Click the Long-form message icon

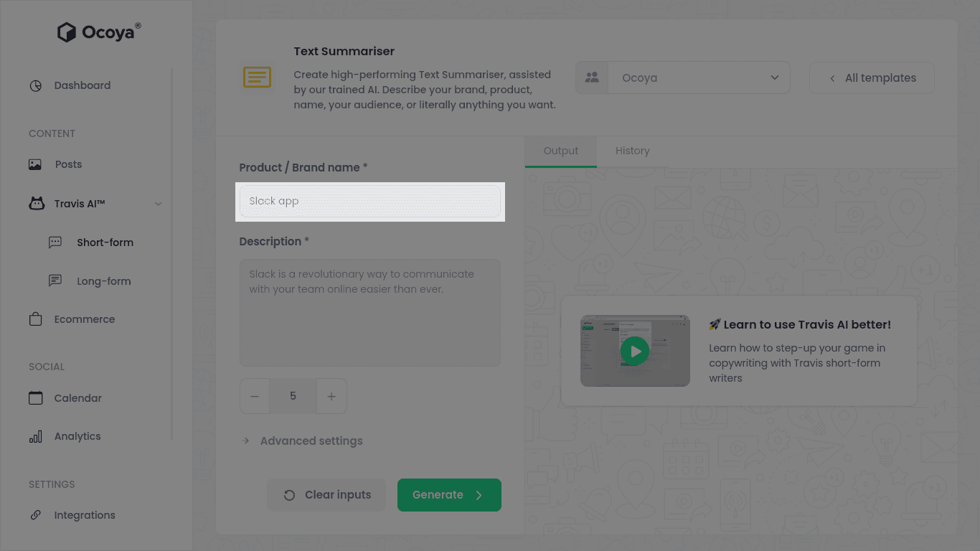55,281
